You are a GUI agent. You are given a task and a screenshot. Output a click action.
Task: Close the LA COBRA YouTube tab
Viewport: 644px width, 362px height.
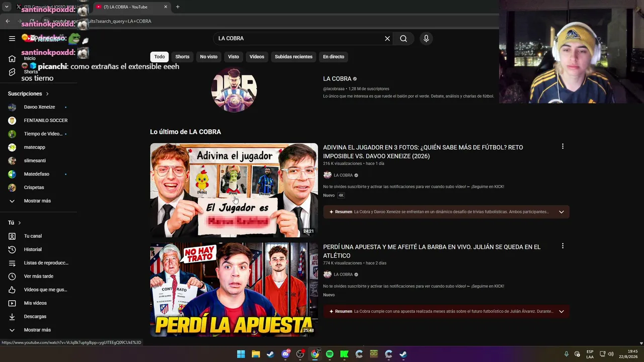tap(166, 7)
